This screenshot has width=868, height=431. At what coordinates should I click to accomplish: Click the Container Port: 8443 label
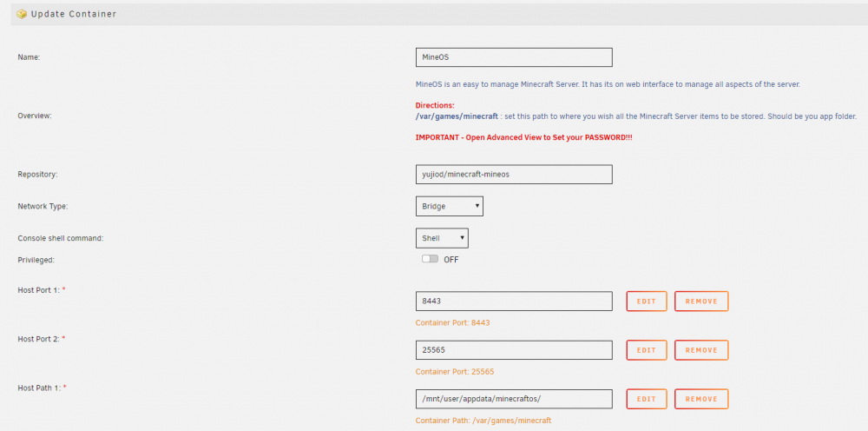click(453, 323)
